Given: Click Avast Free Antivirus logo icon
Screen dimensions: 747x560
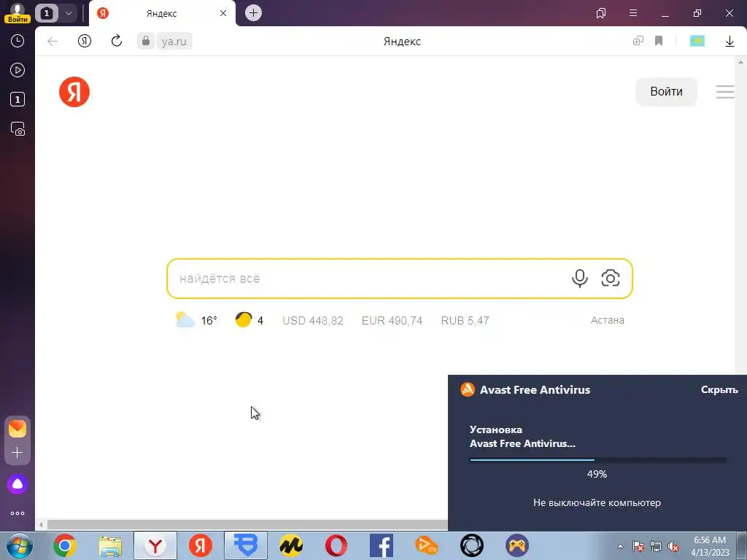Looking at the screenshot, I should pos(468,389).
